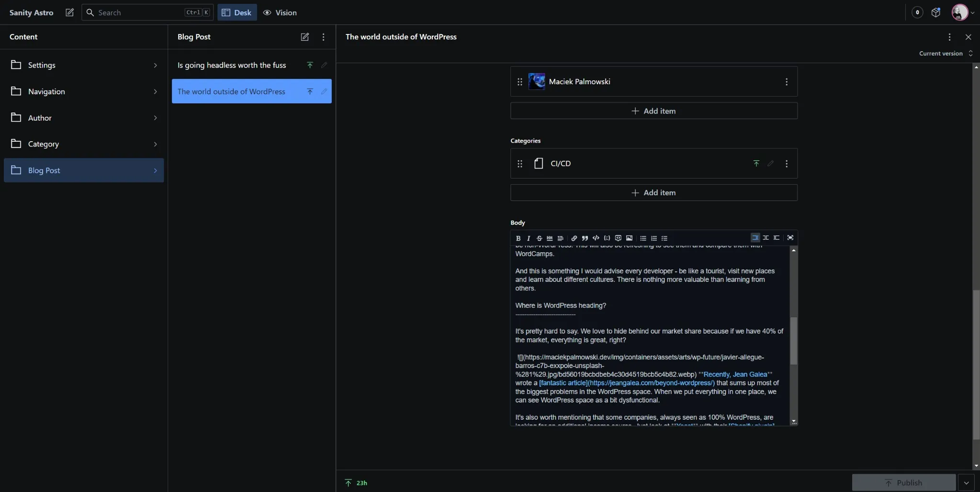The height and width of the screenshot is (492, 980).
Task: Open CI/CD category options menu
Action: 786,164
